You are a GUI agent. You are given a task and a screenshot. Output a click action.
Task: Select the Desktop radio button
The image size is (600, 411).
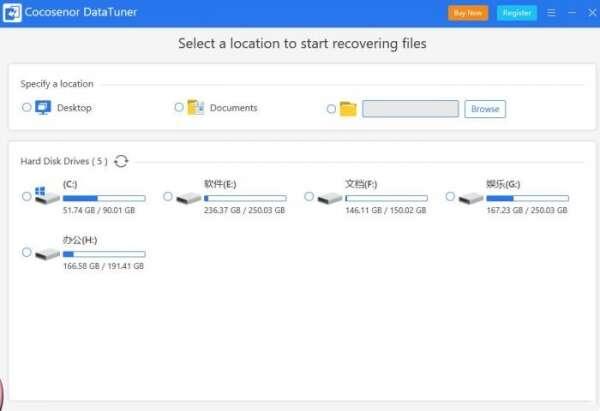[x=26, y=107]
